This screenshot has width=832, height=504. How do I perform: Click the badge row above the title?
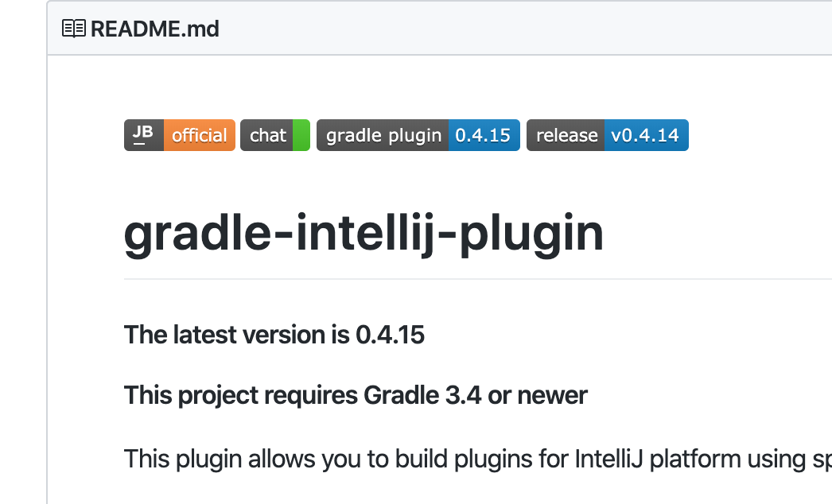click(x=406, y=134)
